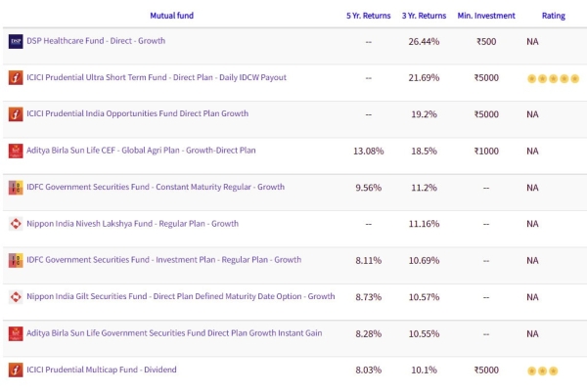
Task: Click the IDFC logo beside Constant Maturity fund
Action: (x=15, y=187)
